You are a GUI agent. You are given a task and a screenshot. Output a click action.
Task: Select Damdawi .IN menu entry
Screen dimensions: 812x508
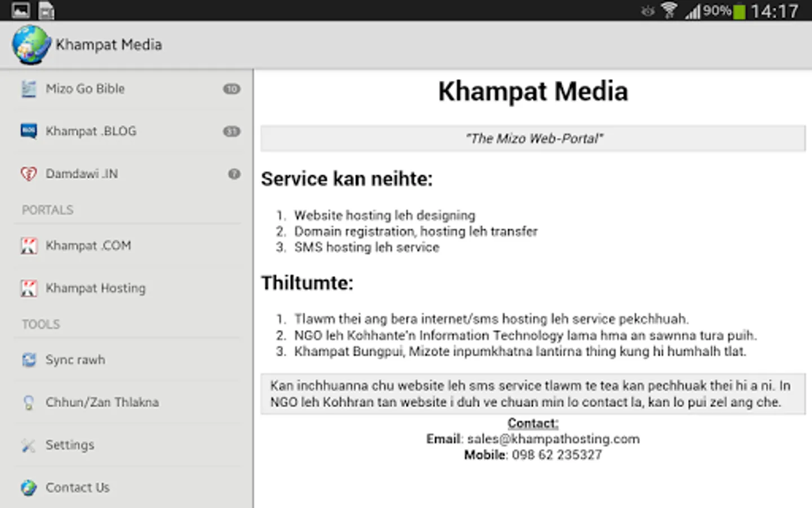127,174
